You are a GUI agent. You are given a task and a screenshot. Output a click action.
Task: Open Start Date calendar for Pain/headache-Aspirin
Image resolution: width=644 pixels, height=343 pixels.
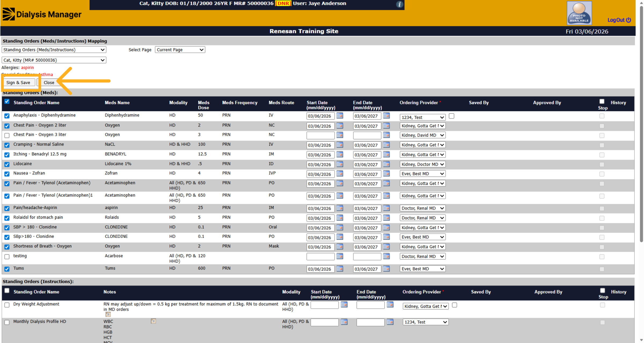coord(340,208)
